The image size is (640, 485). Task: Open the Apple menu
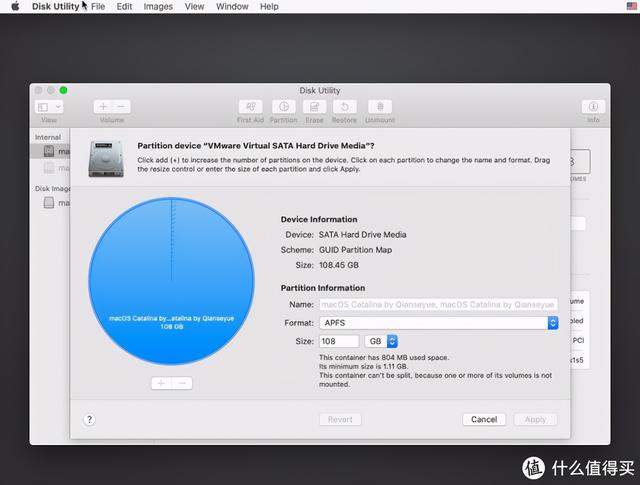(x=15, y=6)
